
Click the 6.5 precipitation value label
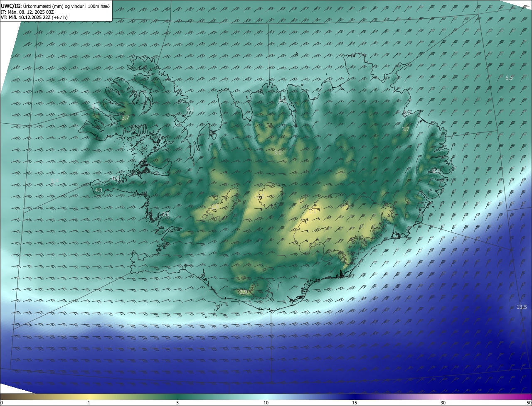[x=509, y=78]
